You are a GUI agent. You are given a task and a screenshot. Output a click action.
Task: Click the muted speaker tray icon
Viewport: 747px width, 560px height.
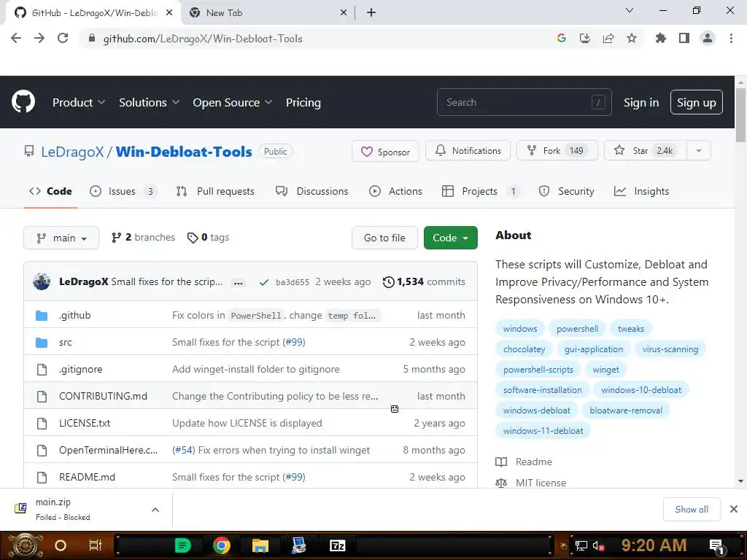[598, 545]
